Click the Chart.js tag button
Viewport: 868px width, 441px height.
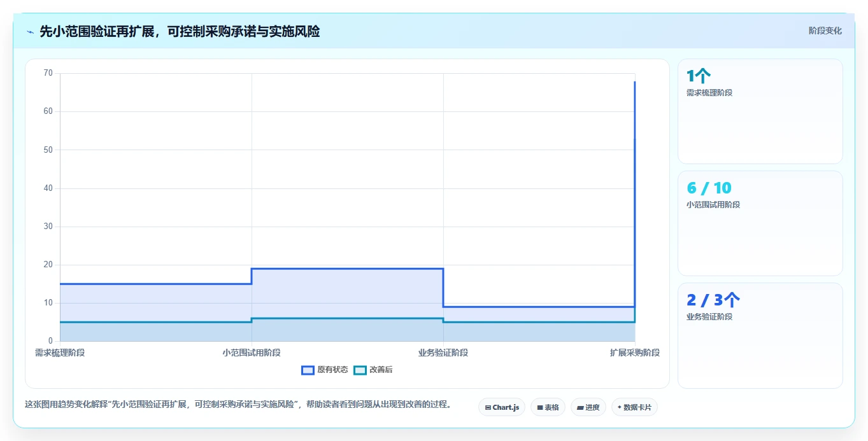pos(502,407)
